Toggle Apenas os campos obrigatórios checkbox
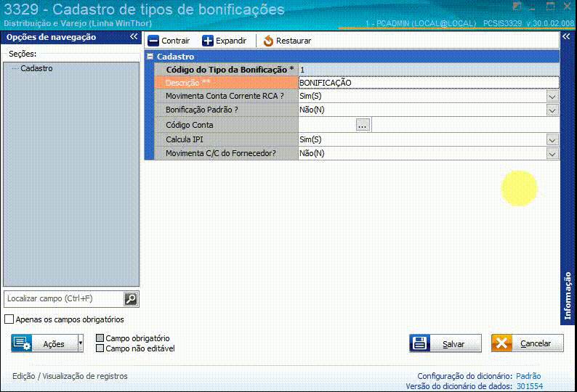The image size is (577, 392). pos(9,319)
